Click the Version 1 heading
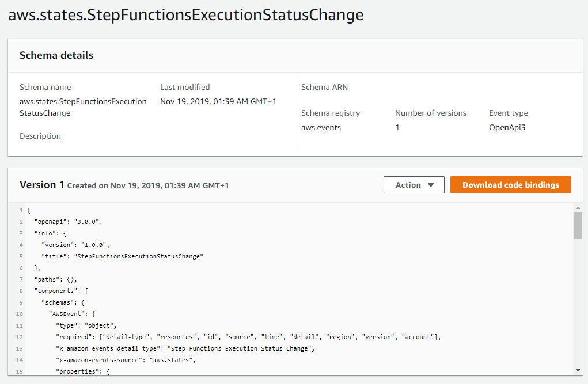The height and width of the screenshot is (384, 588). (x=42, y=185)
